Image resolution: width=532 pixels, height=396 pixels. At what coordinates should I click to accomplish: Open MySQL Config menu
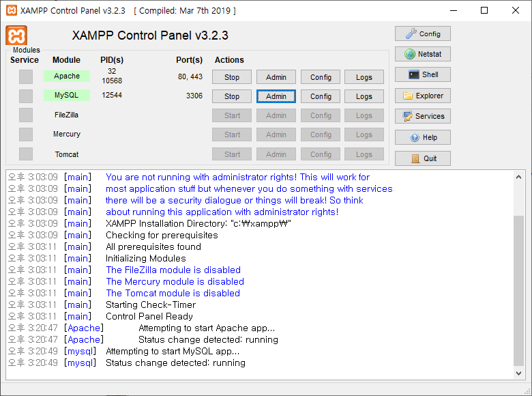[x=321, y=96]
